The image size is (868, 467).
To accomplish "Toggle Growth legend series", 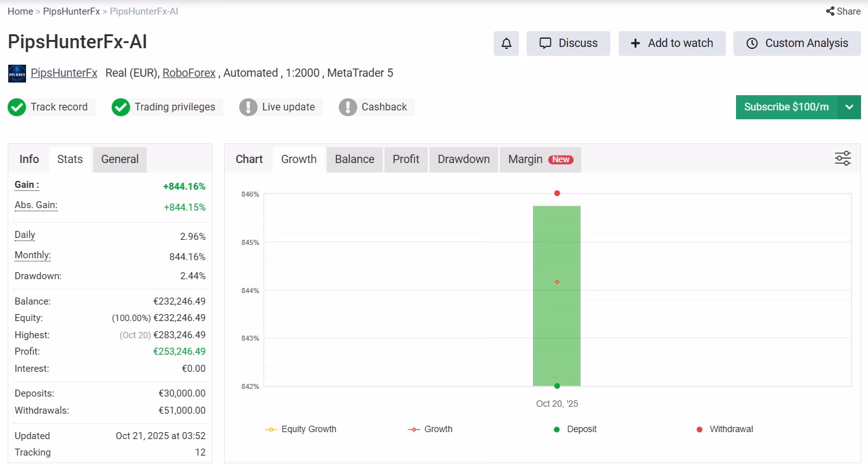I will click(x=430, y=430).
